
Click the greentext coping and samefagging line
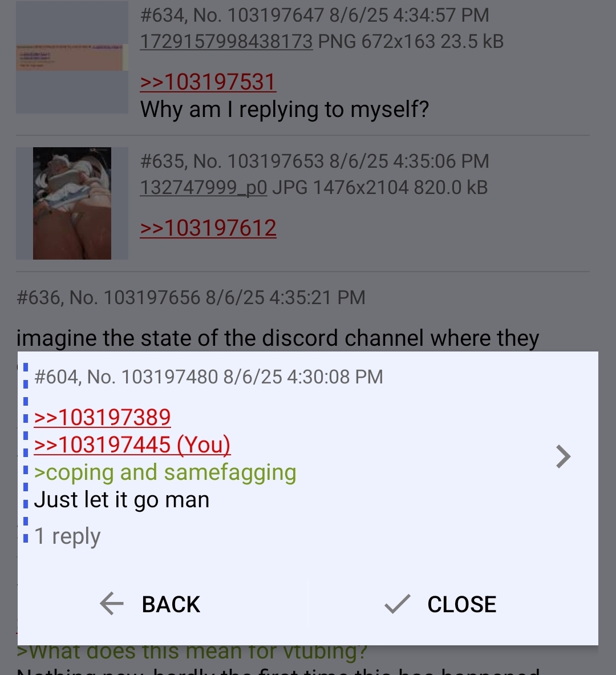point(165,472)
